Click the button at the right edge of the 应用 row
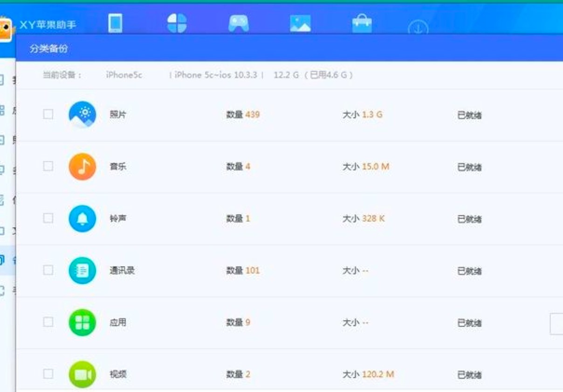 (556, 324)
